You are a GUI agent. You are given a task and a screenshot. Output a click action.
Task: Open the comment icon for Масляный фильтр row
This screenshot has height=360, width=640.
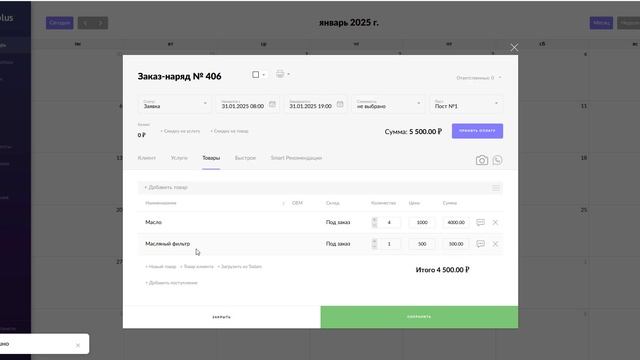coord(480,244)
